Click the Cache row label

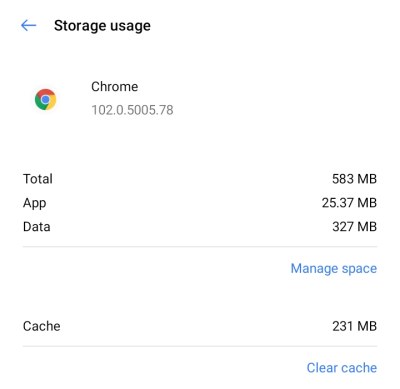(x=42, y=326)
